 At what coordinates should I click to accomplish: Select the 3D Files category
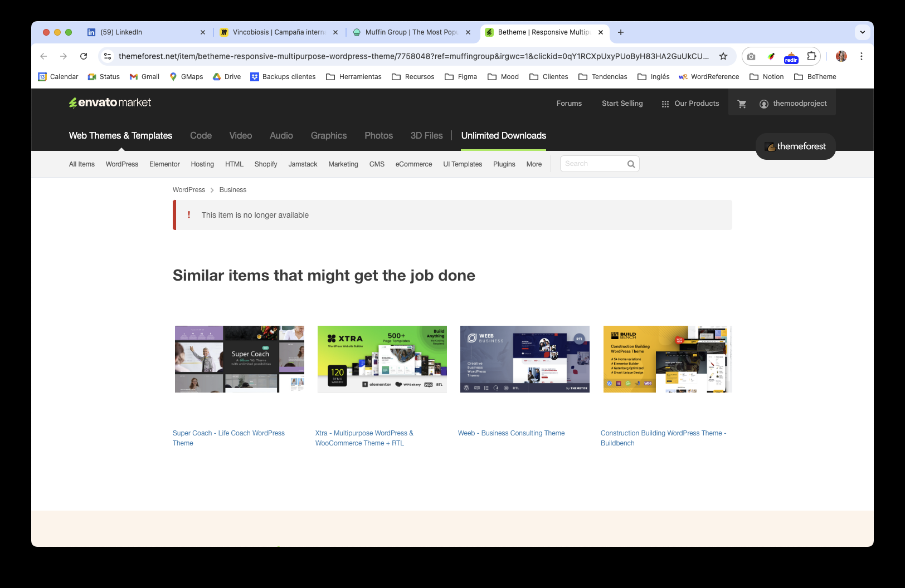click(427, 135)
